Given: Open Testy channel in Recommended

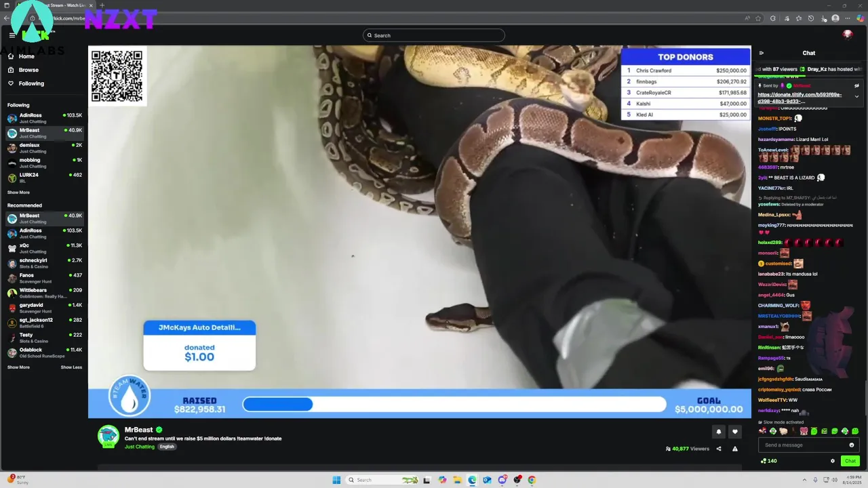Looking at the screenshot, I should (x=44, y=338).
